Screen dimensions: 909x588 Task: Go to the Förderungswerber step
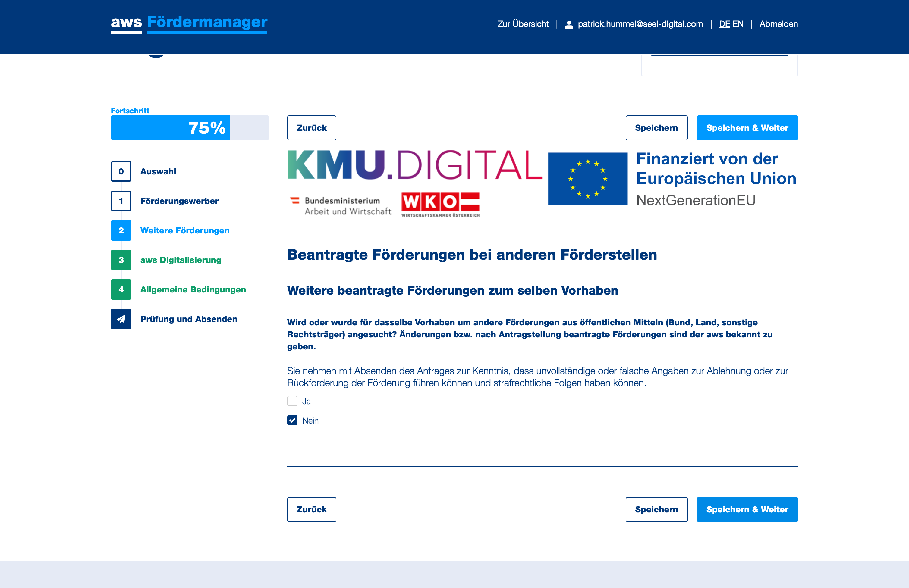(x=180, y=201)
